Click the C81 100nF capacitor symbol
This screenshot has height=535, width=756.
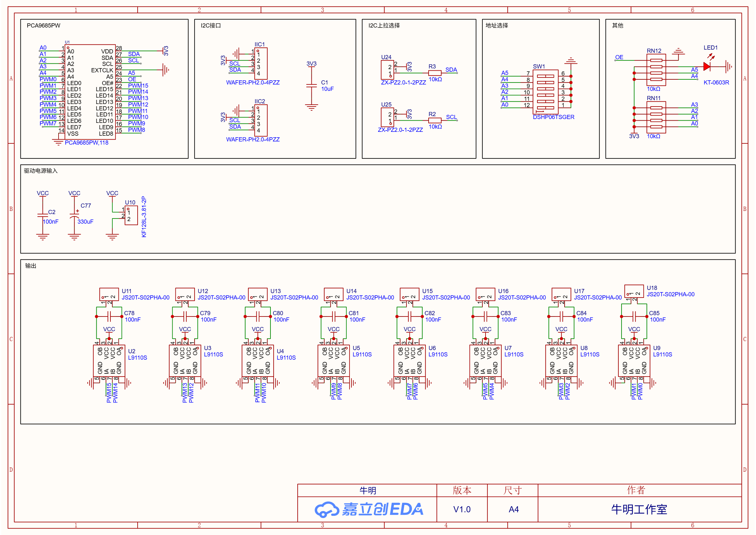(334, 316)
